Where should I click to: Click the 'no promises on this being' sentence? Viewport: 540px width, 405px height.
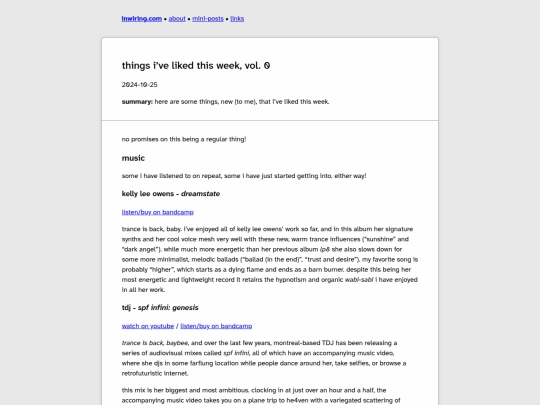184,139
